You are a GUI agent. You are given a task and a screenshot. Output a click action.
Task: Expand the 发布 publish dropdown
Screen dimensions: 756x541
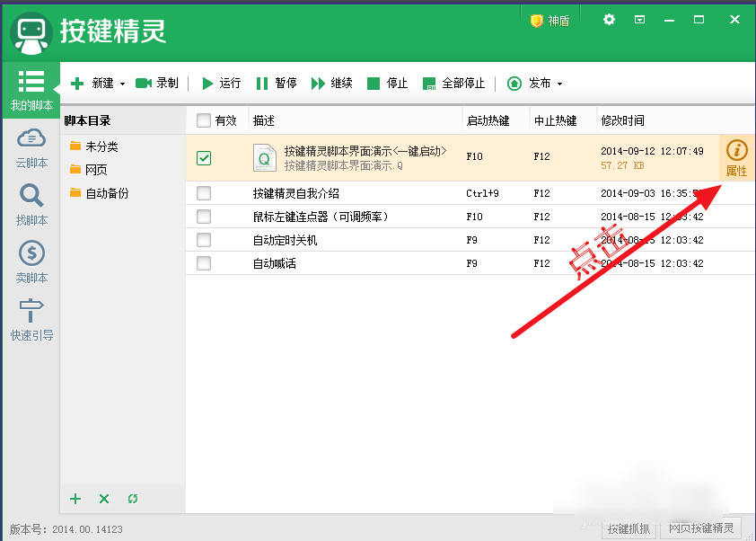559,84
